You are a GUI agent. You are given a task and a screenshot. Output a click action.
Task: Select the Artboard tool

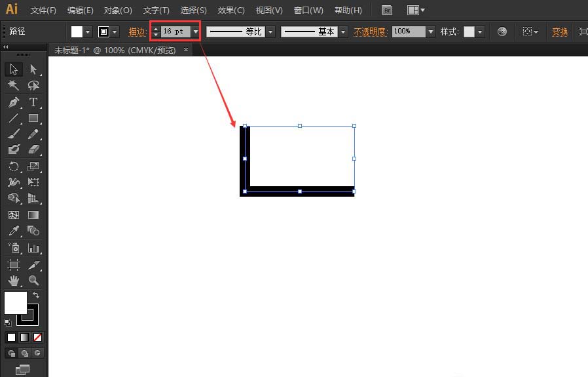[14, 265]
